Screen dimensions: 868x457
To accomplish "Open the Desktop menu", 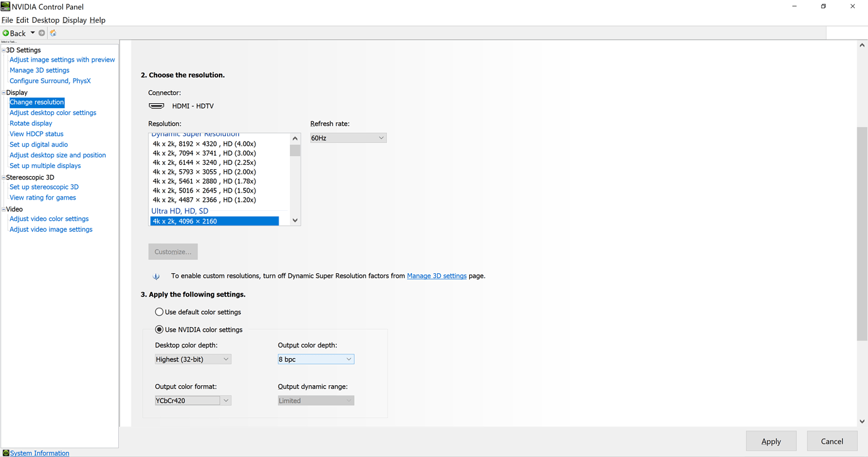I will 45,20.
